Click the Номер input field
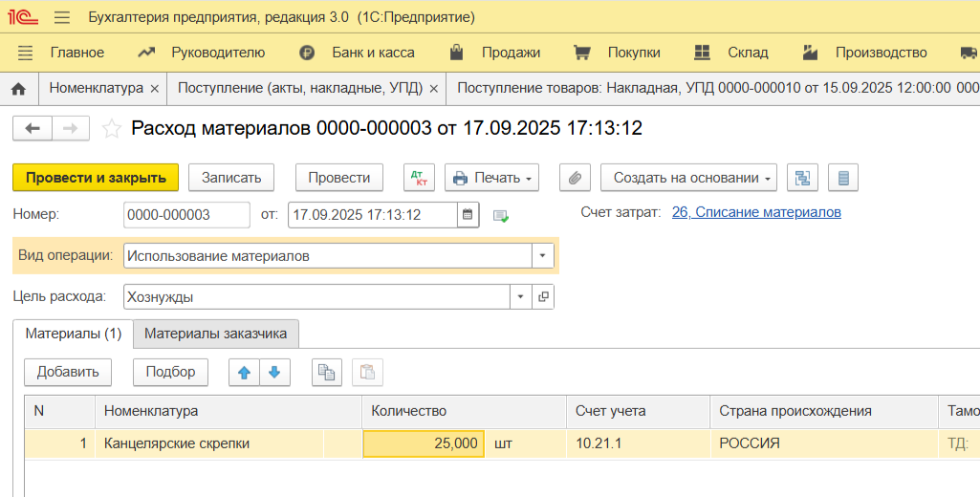The width and height of the screenshot is (980, 497). coord(181,215)
